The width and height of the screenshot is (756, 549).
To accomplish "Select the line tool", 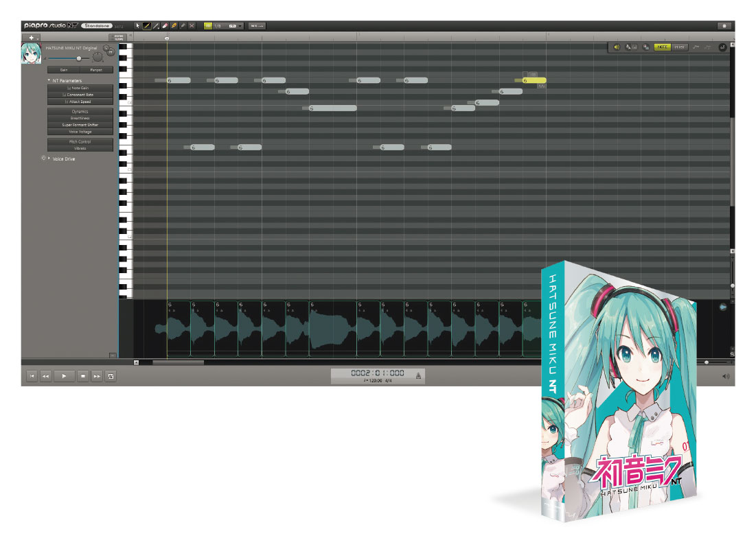I will [x=156, y=25].
